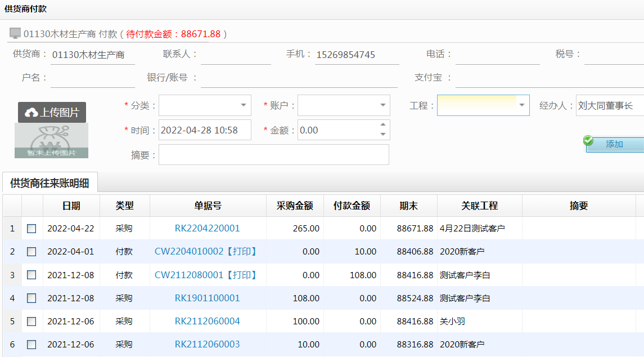
Task: Click the money bag placeholder image
Action: tap(51, 141)
